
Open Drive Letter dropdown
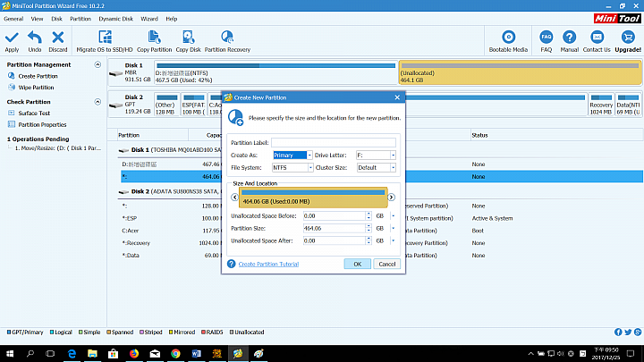point(393,156)
